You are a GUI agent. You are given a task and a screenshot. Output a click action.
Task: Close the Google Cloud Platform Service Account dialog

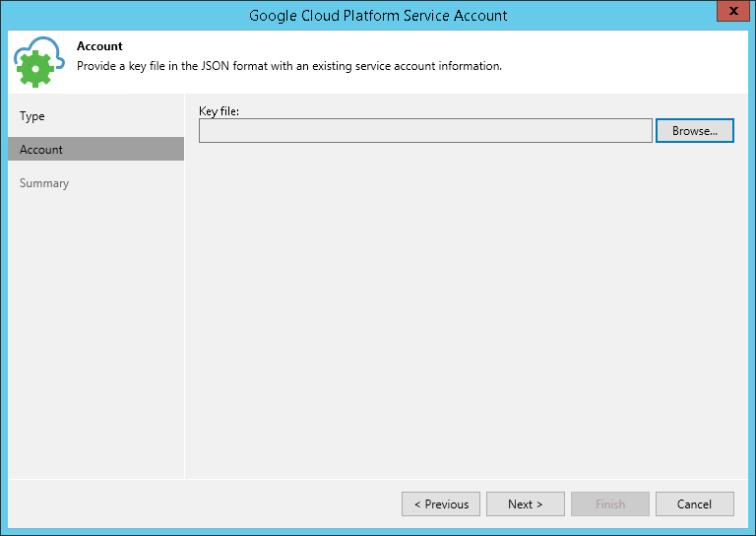[733, 11]
